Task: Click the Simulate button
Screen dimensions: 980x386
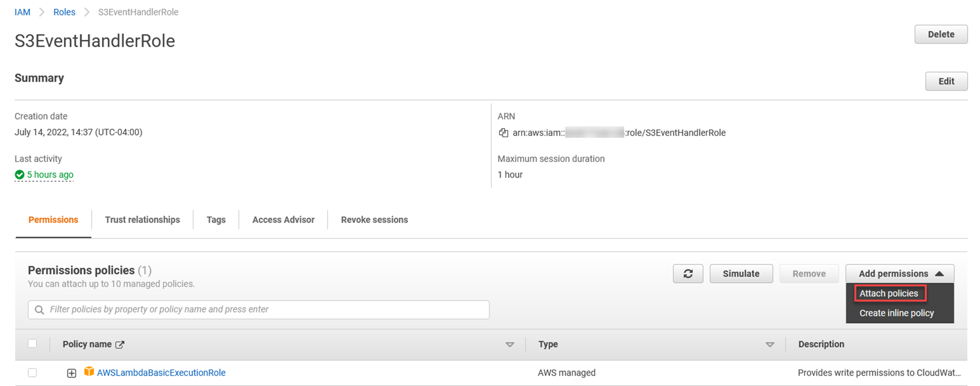Action: (741, 274)
